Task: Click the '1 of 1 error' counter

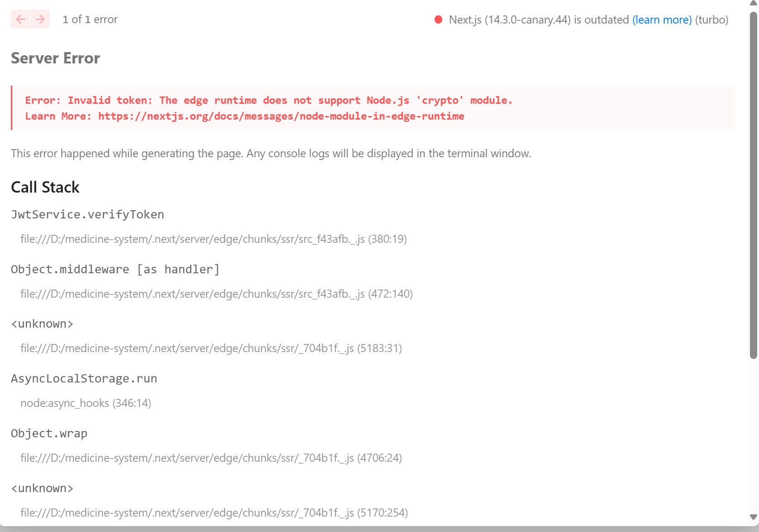Action: pos(90,19)
